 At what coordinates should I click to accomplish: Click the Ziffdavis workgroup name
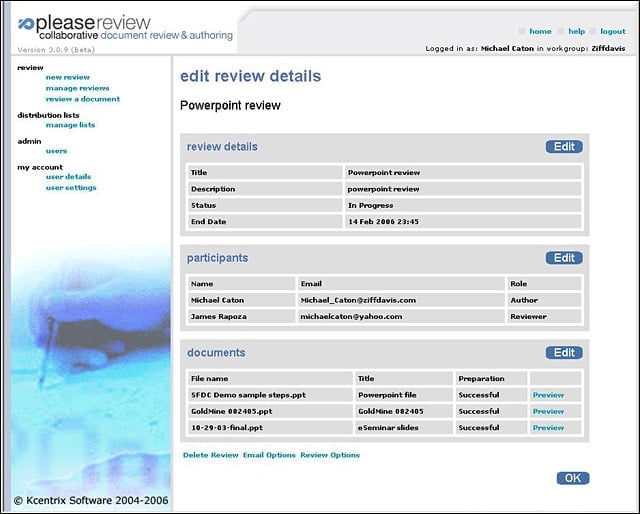coord(608,48)
